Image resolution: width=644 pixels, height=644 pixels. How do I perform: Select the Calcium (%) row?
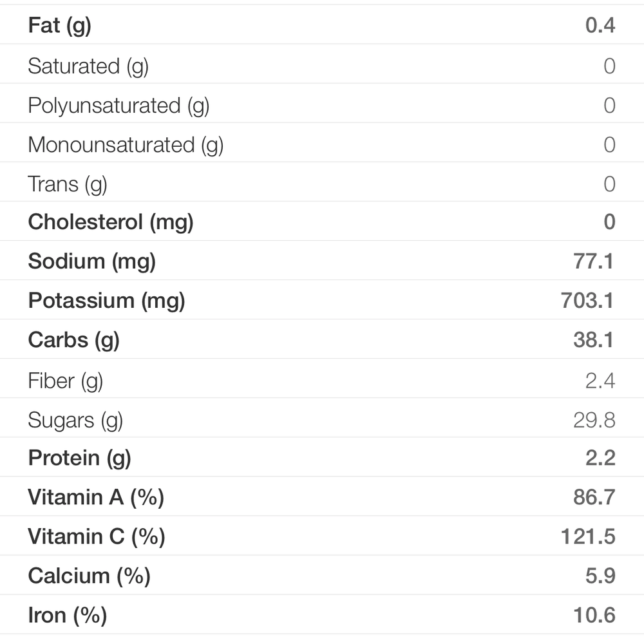click(322, 575)
